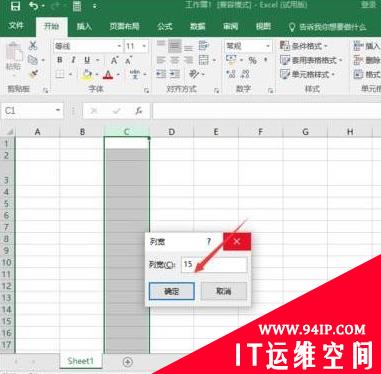Toggle bold formatting
381x374 pixels.
(60, 60)
